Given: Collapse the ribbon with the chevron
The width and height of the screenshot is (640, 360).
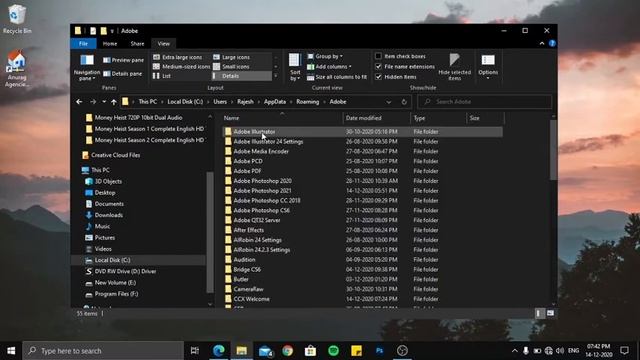Looking at the screenshot, I should pyautogui.click(x=542, y=43).
